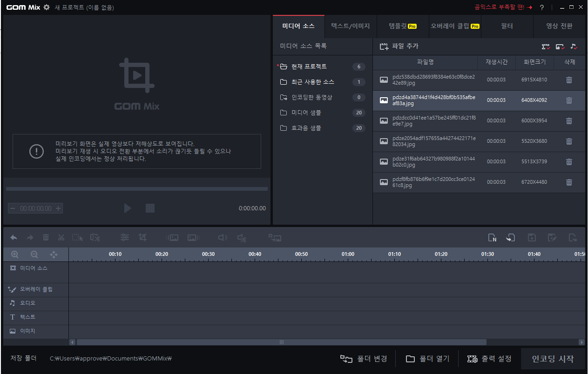Save project using floppy disk icon
This screenshot has width=588, height=374.
point(532,237)
